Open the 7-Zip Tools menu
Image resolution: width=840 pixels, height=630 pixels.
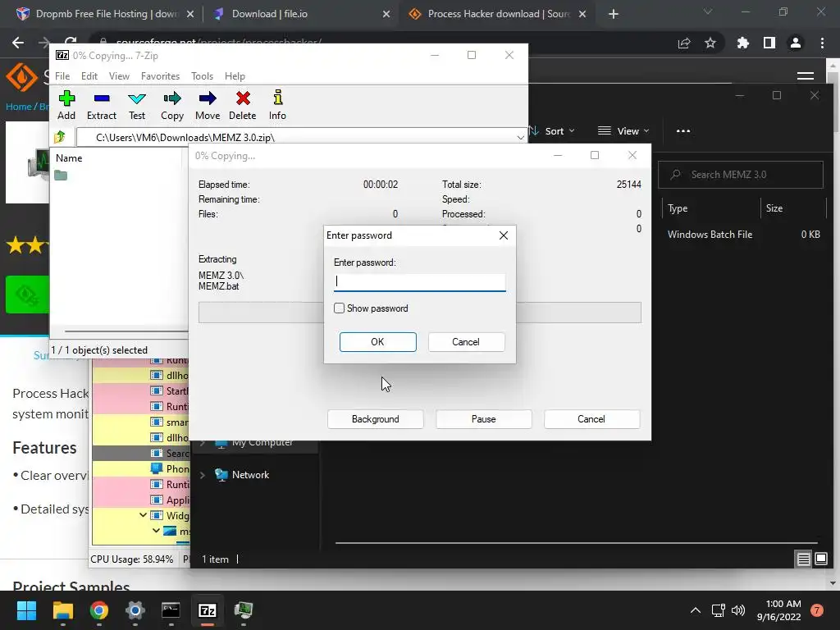tap(202, 76)
